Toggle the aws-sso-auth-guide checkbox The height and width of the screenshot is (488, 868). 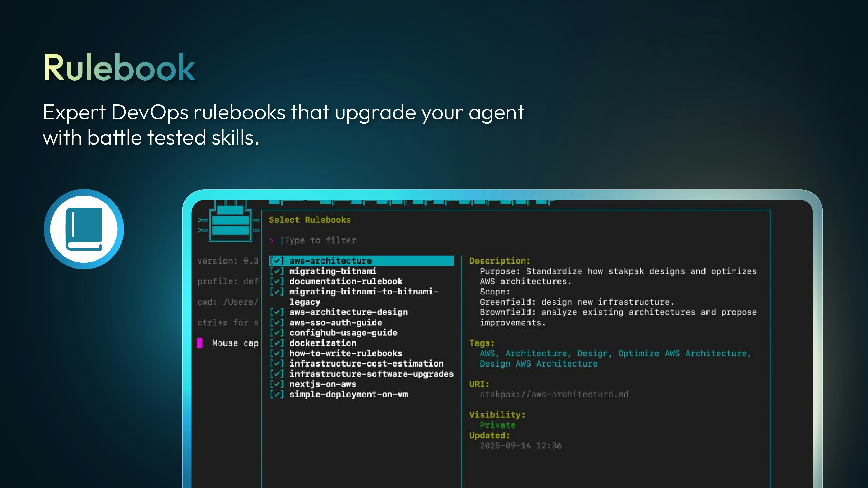(276, 322)
